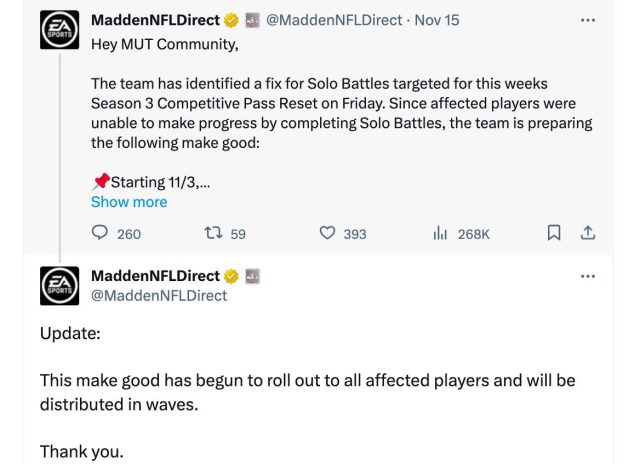Click affiliate badge beside top tweet name
This screenshot has height=464, width=640.
tap(253, 19)
